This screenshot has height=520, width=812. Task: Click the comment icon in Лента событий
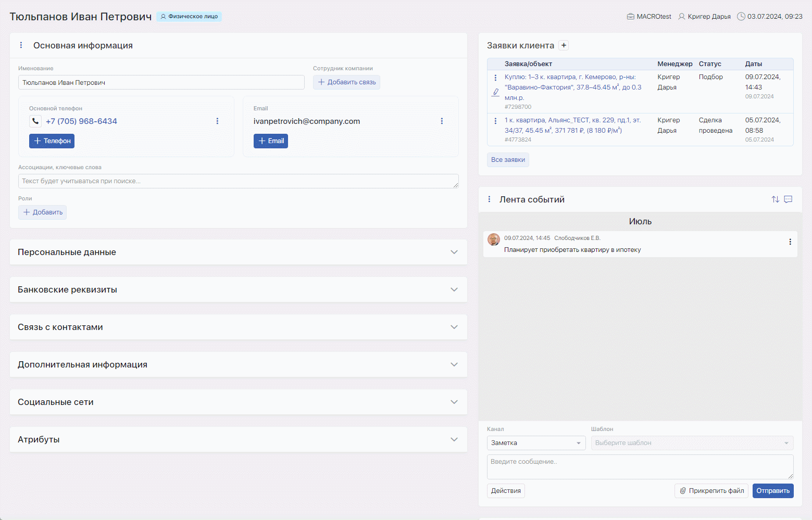tap(788, 199)
